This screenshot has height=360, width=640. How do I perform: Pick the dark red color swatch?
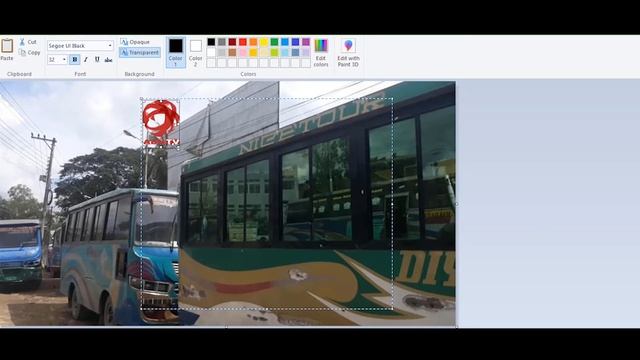pos(232,42)
